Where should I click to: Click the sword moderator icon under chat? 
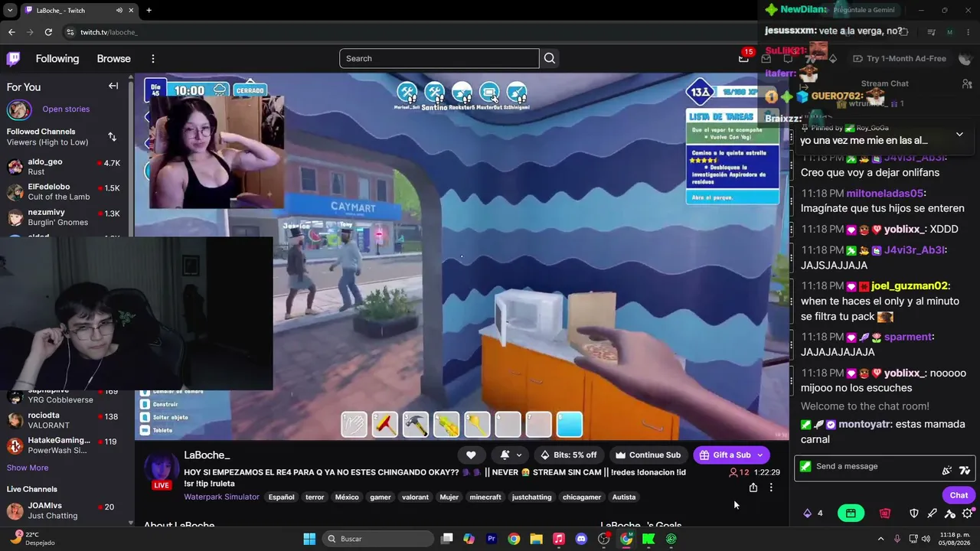click(x=932, y=514)
